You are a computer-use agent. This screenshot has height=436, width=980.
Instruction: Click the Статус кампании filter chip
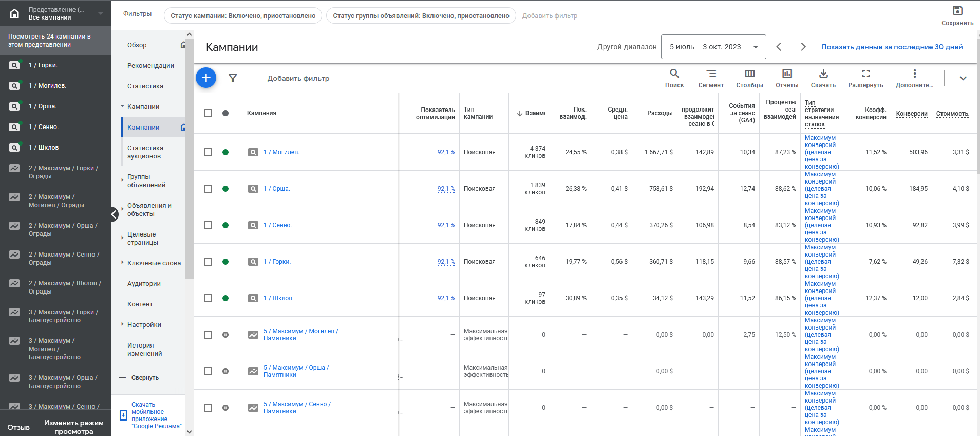tap(243, 15)
